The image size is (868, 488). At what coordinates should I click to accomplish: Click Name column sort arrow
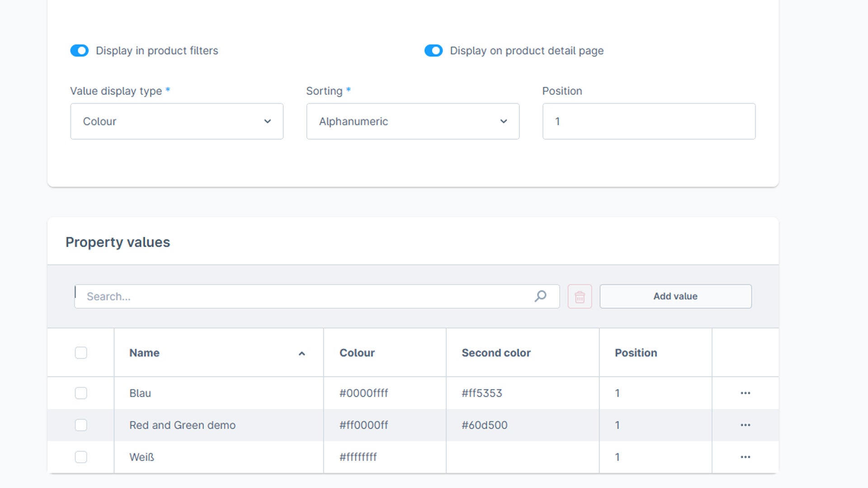coord(302,353)
